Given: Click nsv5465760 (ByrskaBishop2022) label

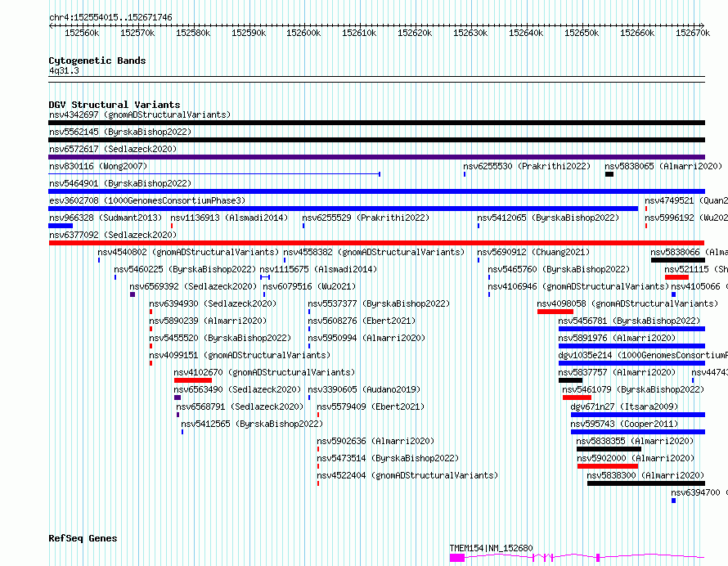Looking at the screenshot, I should click(559, 269).
